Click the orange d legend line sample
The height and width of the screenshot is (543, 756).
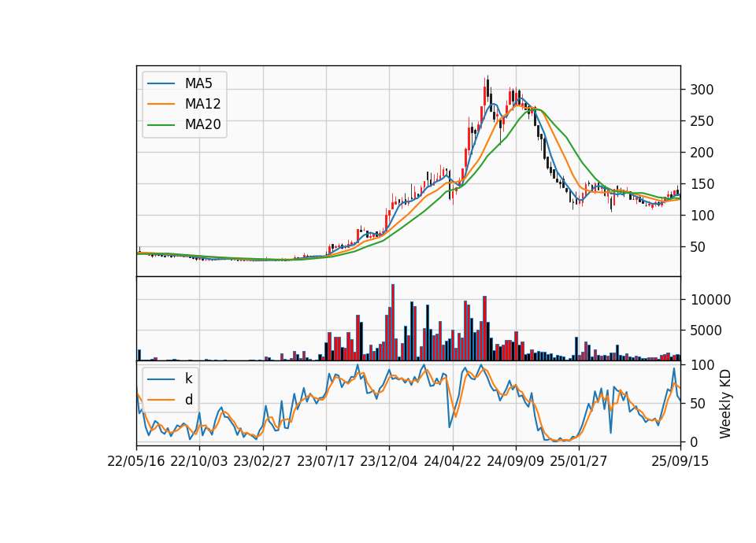(161, 400)
